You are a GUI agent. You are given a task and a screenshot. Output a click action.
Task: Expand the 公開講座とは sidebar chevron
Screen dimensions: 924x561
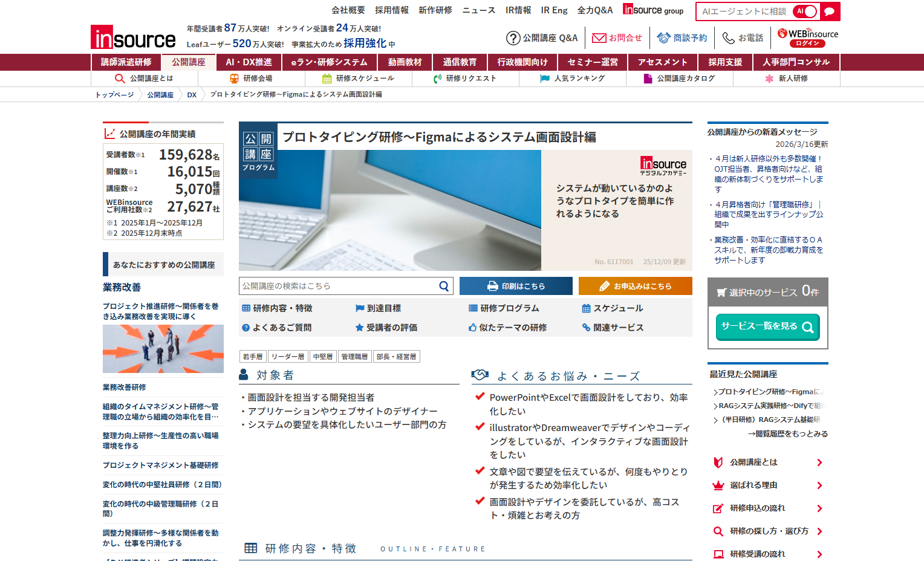[819, 462]
